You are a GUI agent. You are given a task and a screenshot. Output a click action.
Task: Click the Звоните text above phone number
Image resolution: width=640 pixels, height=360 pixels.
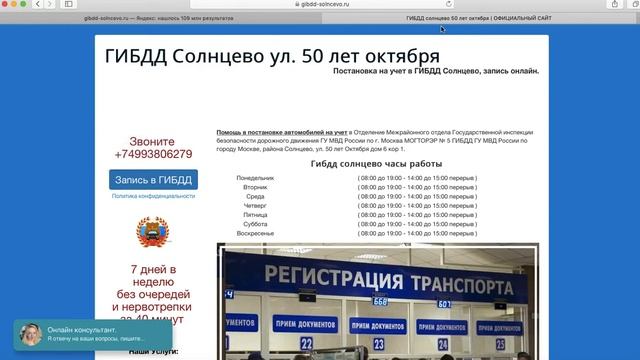152,142
